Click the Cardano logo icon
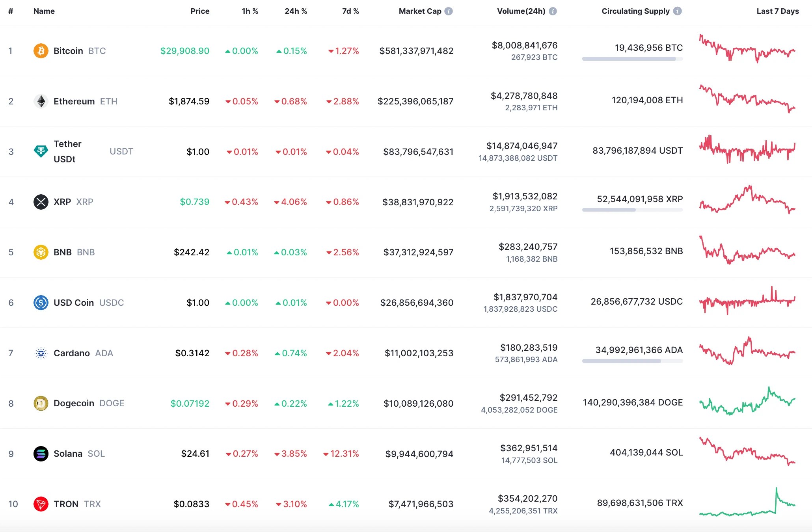Screen dimensions: 812x532 point(41,353)
